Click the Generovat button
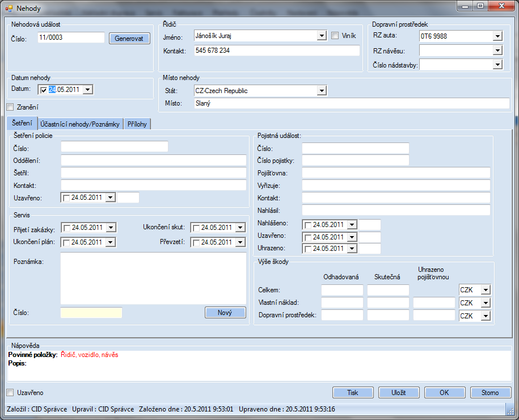The image size is (519, 420). pos(129,39)
